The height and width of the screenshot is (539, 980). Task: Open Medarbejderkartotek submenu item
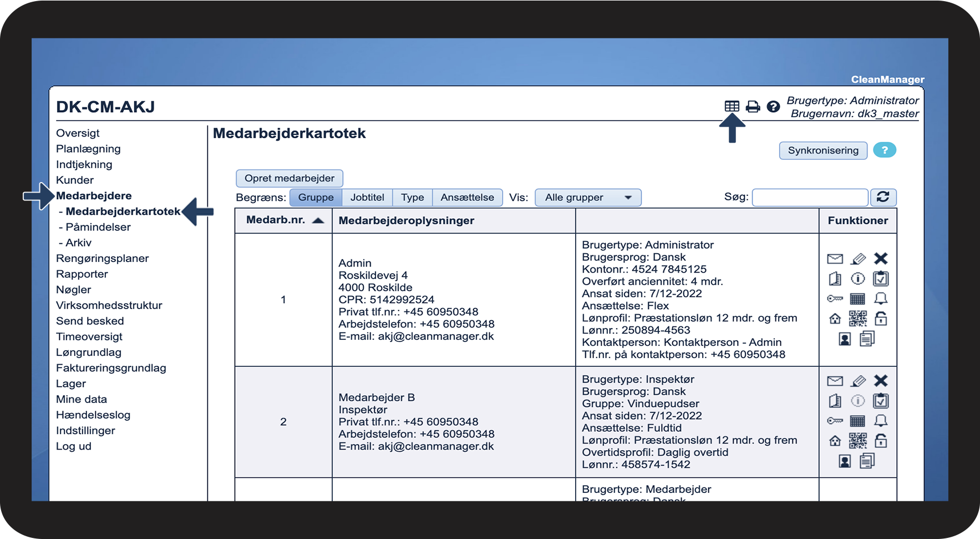click(123, 211)
